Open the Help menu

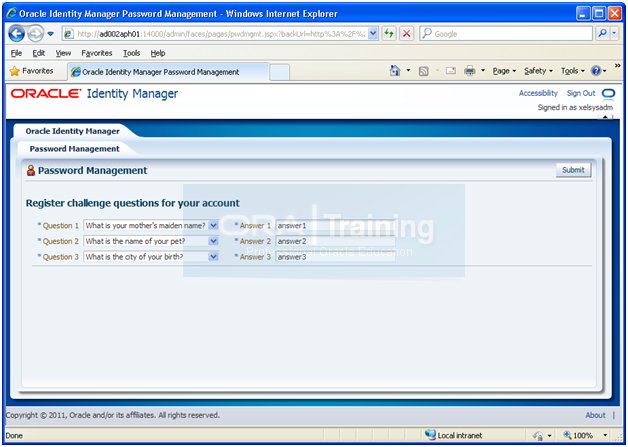(x=158, y=53)
